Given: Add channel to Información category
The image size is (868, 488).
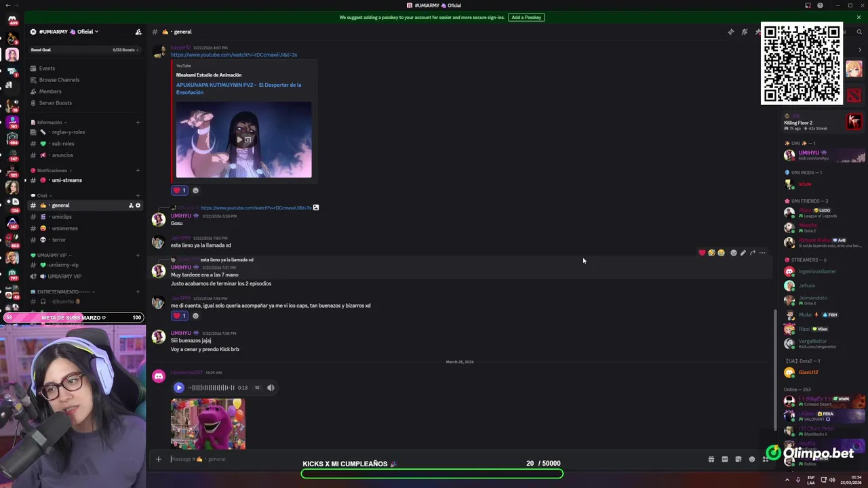Looking at the screenshot, I should point(138,123).
